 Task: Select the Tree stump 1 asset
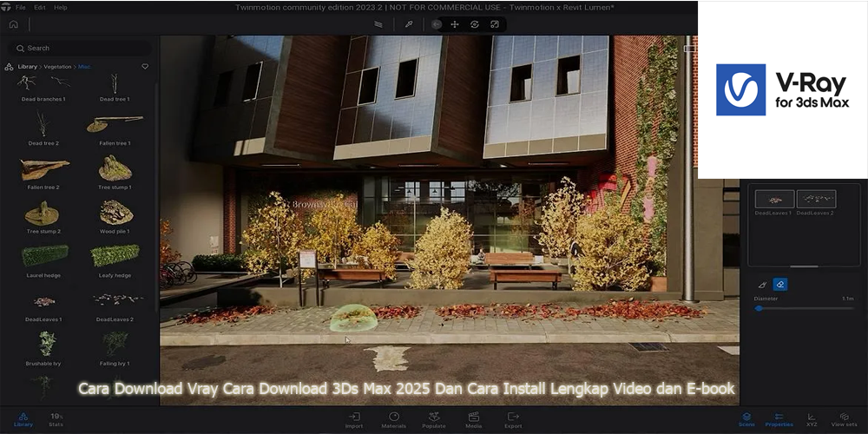[x=115, y=172]
